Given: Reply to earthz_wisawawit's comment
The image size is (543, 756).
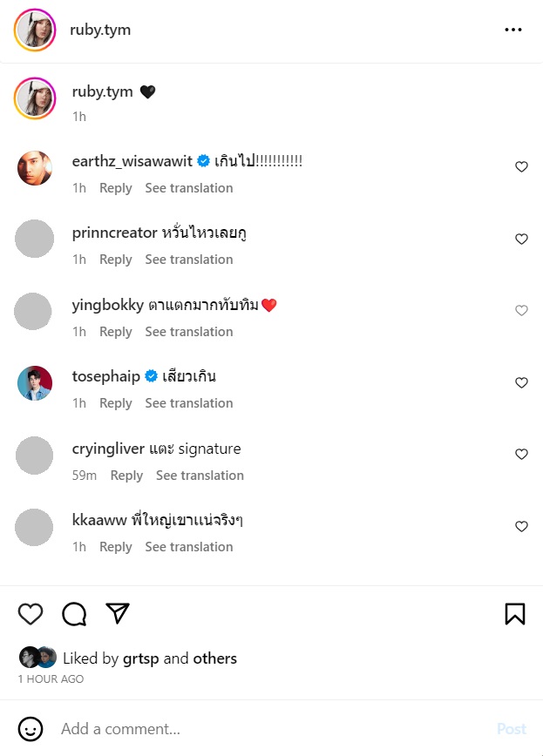Looking at the screenshot, I should pyautogui.click(x=115, y=187).
